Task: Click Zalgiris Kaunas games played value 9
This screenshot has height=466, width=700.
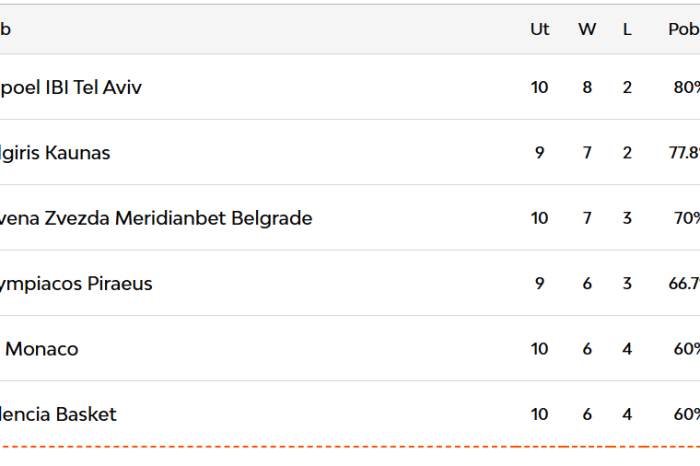Action: tap(540, 153)
